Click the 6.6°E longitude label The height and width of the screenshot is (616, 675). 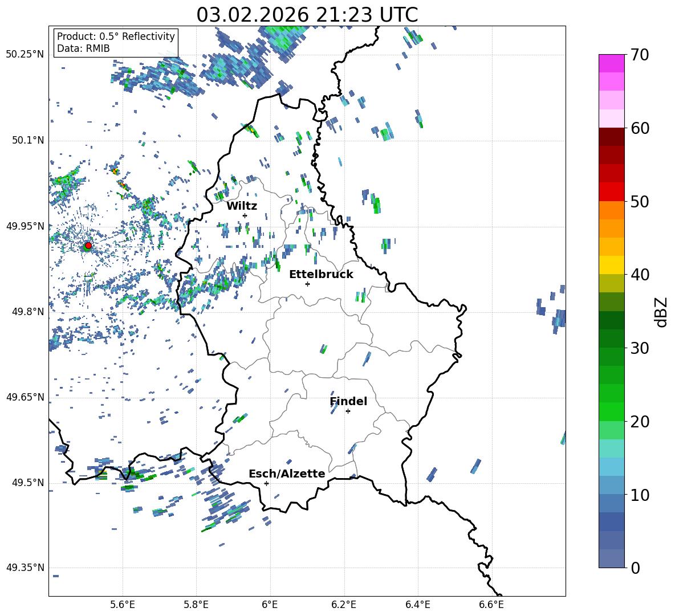[491, 605]
